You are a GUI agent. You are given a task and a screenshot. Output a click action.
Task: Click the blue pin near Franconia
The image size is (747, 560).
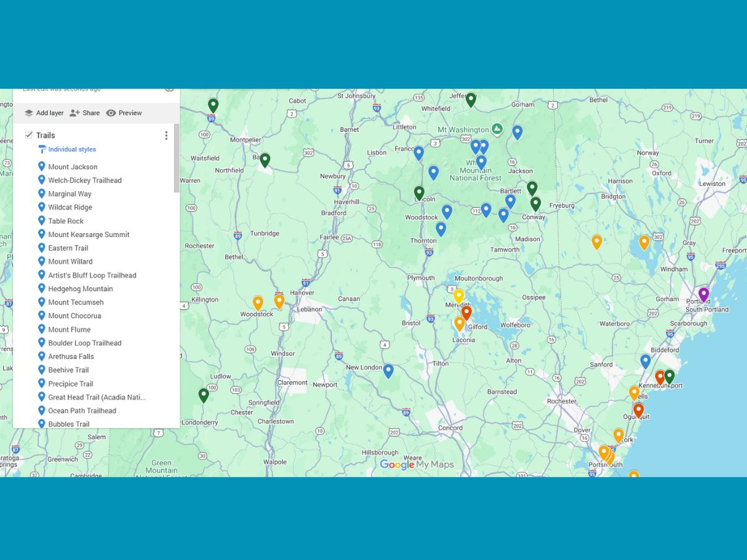tap(418, 152)
